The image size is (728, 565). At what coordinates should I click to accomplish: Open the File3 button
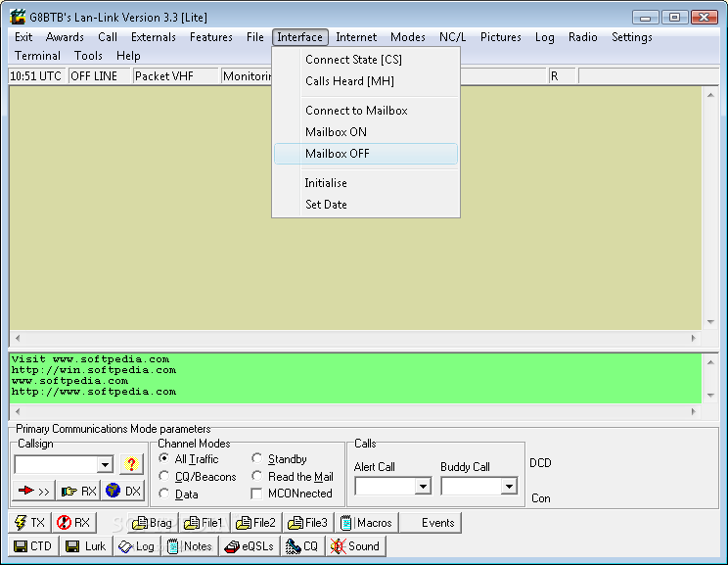coord(308,523)
